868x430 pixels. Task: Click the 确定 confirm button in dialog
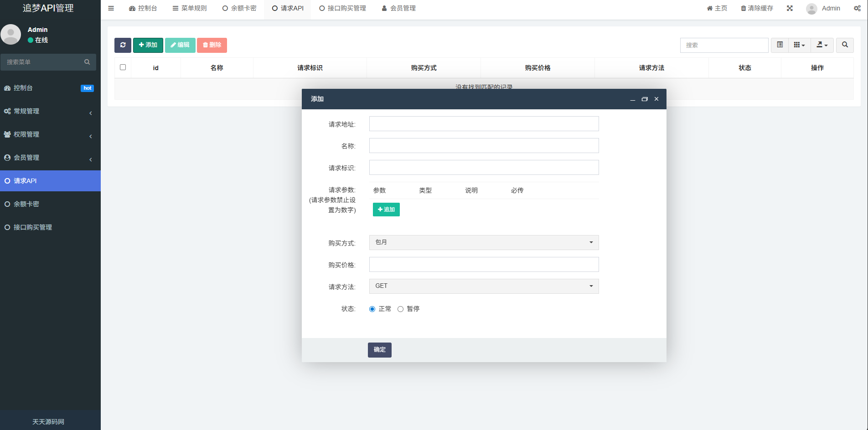click(379, 350)
